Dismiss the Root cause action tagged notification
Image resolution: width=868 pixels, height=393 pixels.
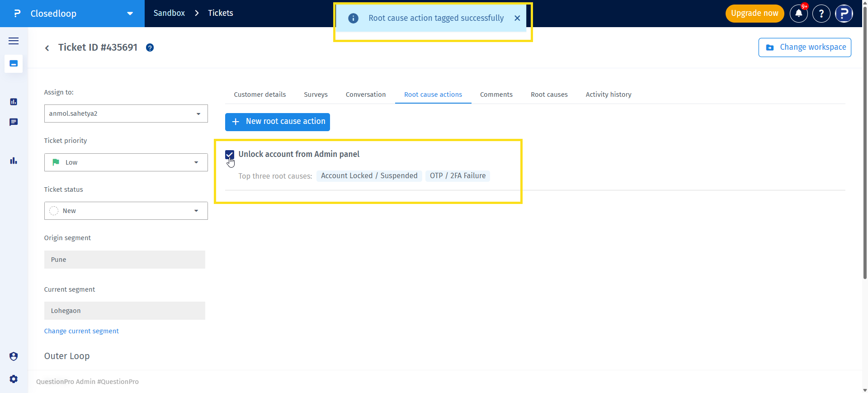coord(517,18)
